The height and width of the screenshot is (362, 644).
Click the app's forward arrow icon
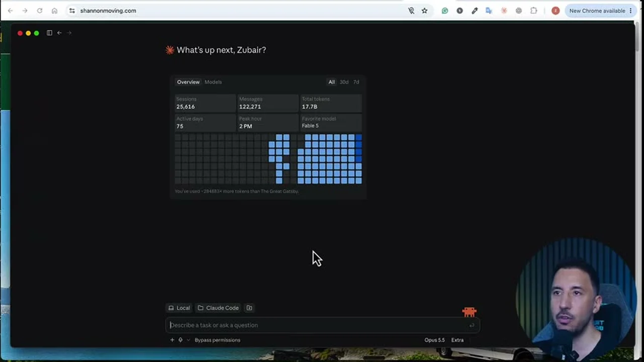[x=69, y=33]
